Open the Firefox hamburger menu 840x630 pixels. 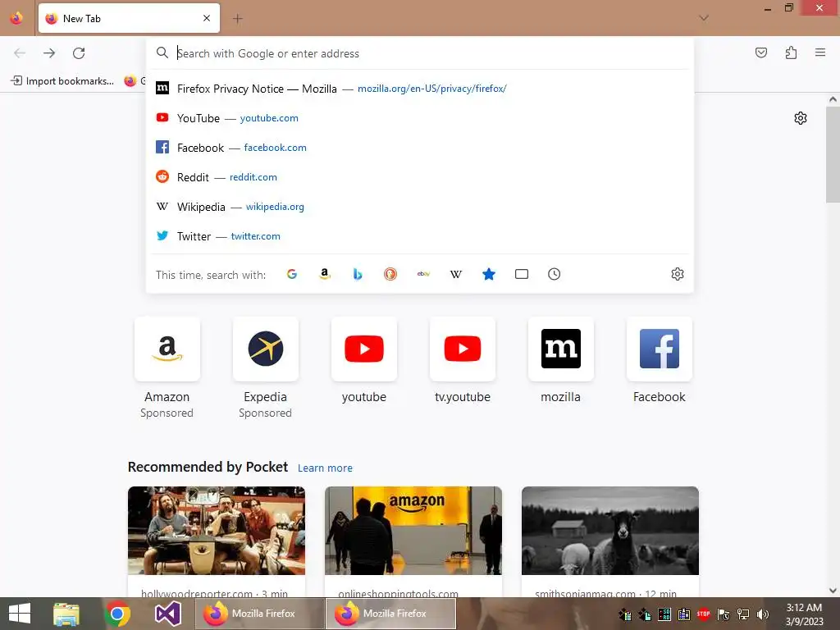click(820, 52)
